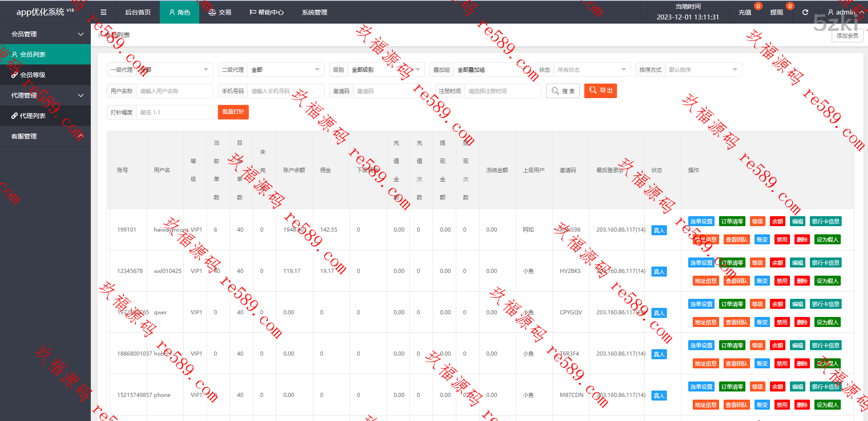Image resolution: width=868 pixels, height=421 pixels.
Task: Toggle 真人 status tag for account 199101
Action: pos(659,230)
